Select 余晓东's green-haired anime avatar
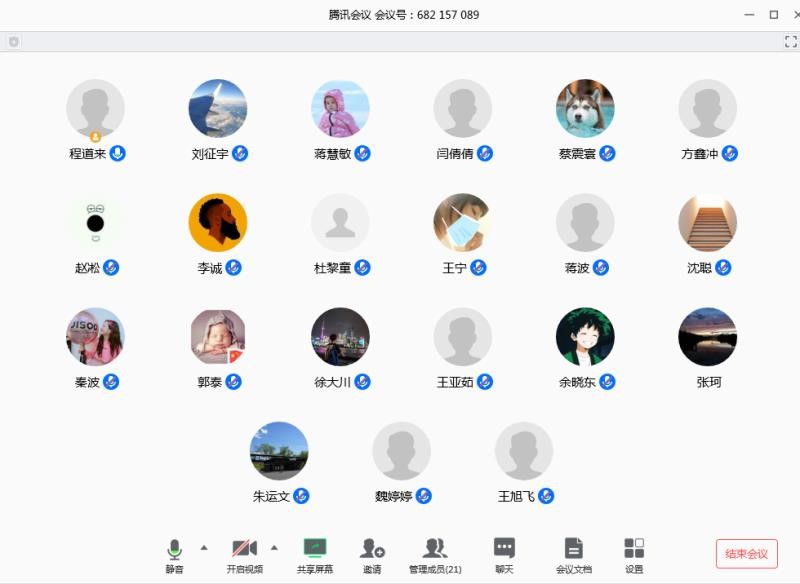This screenshot has width=800, height=584. point(585,336)
